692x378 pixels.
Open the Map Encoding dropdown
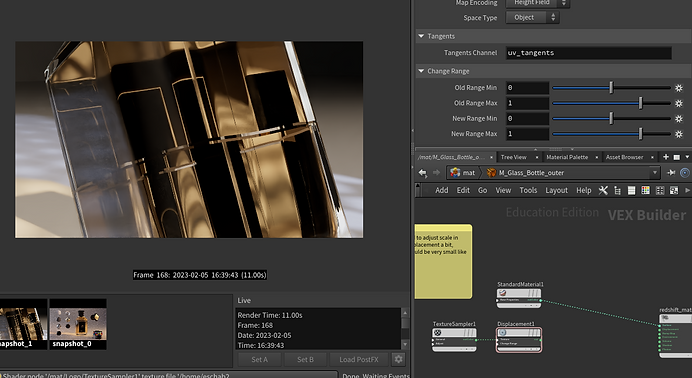pyautogui.click(x=537, y=3)
